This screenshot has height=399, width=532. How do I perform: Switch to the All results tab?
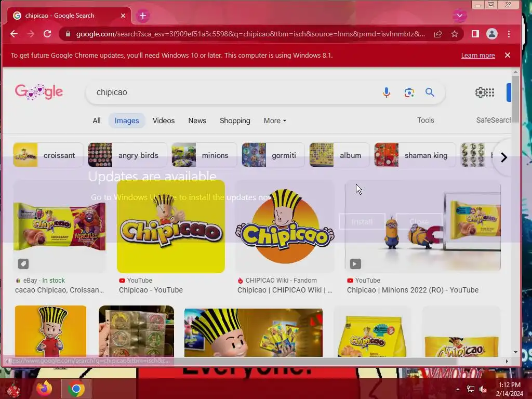click(x=97, y=121)
